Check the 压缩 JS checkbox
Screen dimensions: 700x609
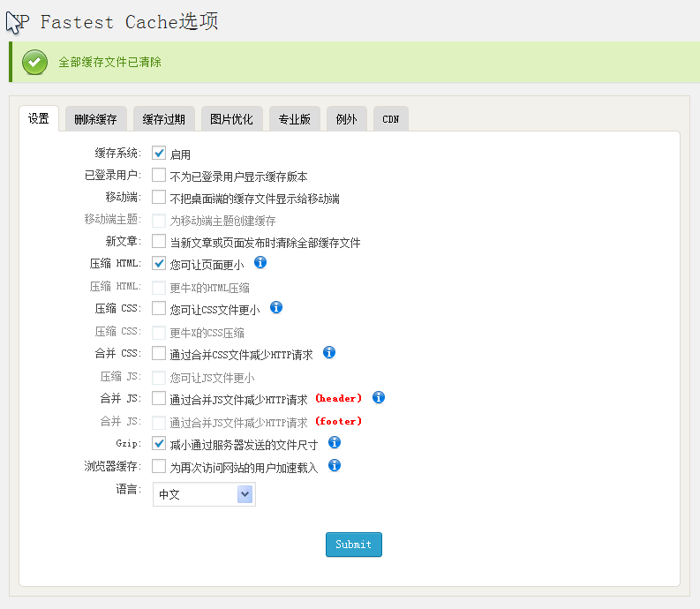(x=159, y=377)
